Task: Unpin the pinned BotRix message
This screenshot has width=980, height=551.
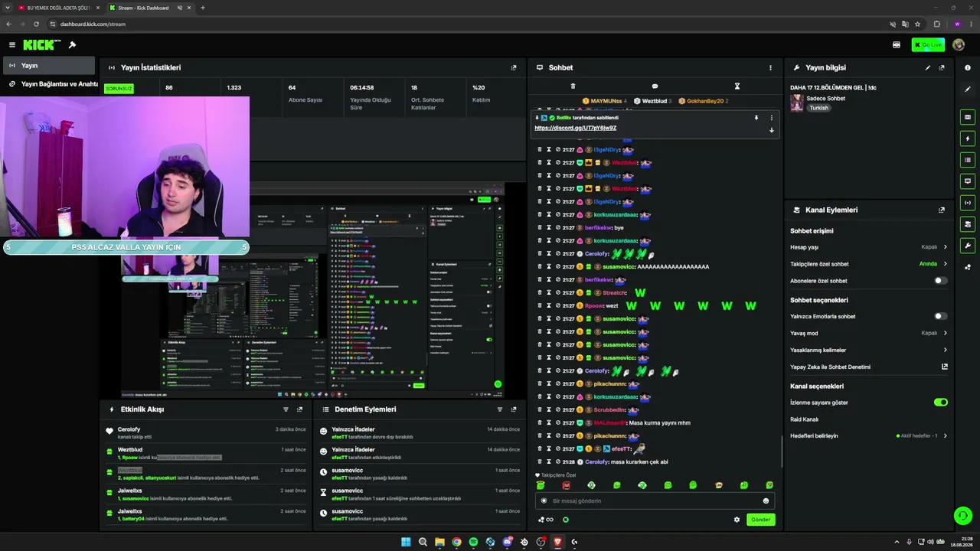Action: (756, 118)
